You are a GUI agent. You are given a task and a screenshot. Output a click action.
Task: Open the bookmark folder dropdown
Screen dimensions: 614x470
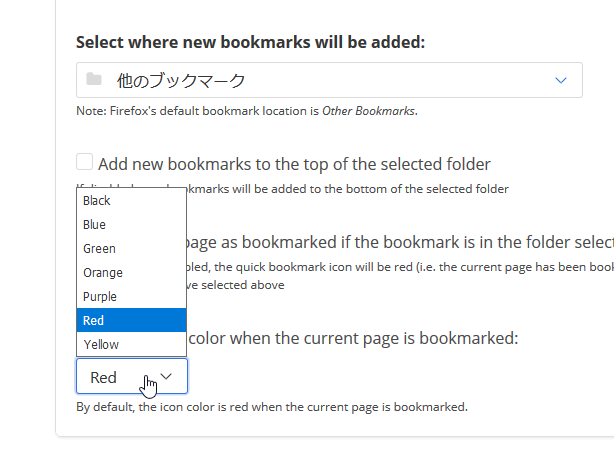pyautogui.click(x=329, y=80)
